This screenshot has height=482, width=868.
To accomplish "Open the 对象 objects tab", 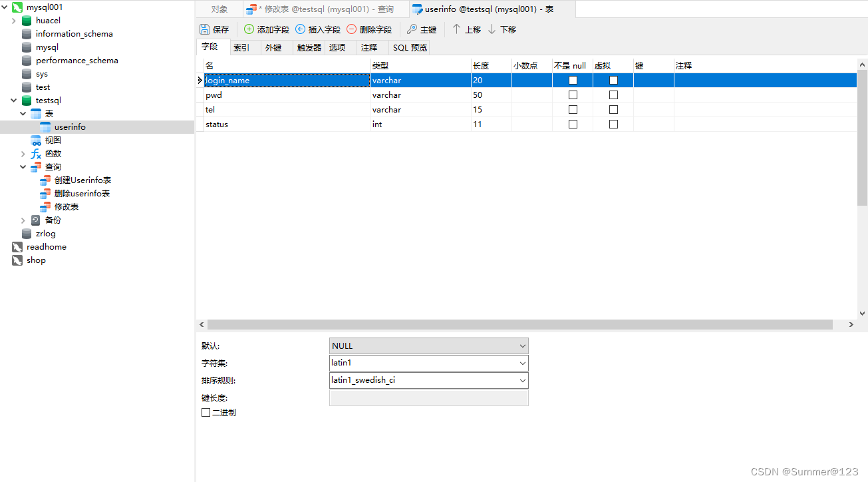I will point(219,9).
